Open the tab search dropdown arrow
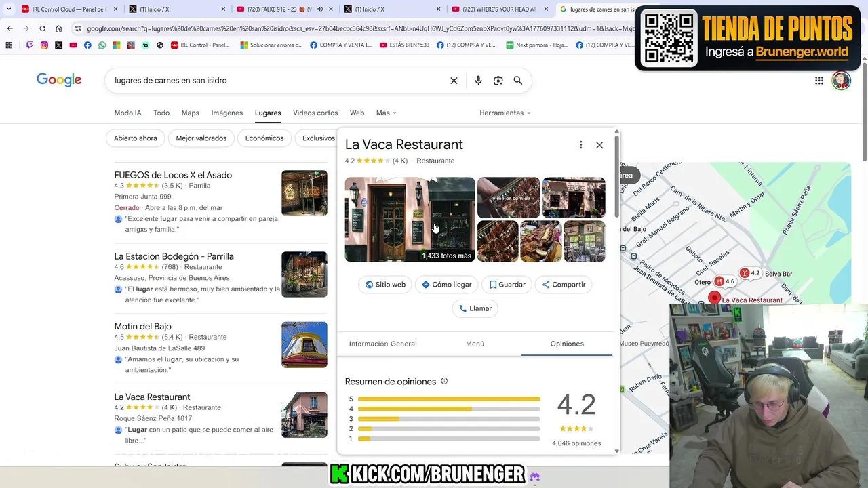The width and height of the screenshot is (868, 488). point(9,9)
